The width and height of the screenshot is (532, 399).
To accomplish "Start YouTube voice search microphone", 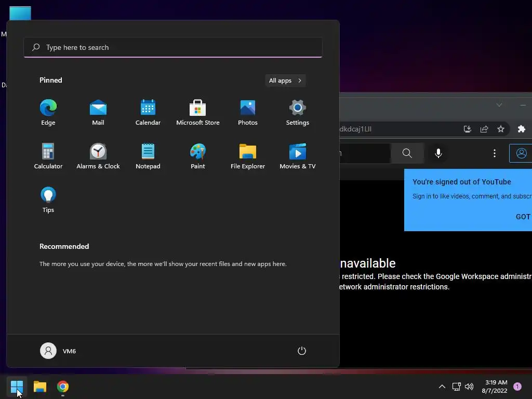I will click(438, 153).
